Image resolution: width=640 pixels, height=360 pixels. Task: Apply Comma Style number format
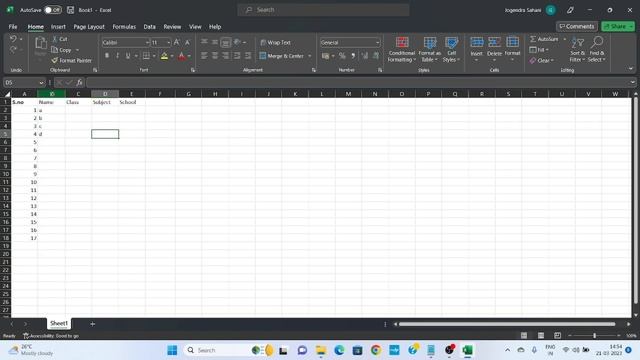[353, 56]
